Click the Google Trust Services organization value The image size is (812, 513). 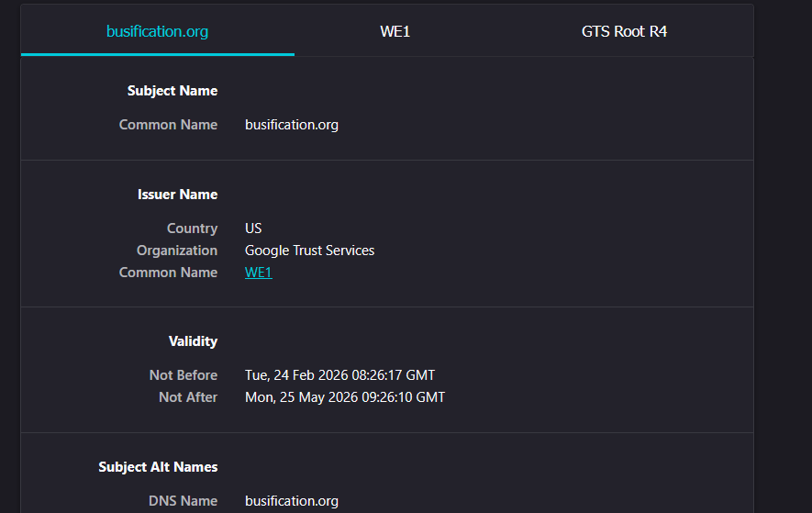click(310, 251)
